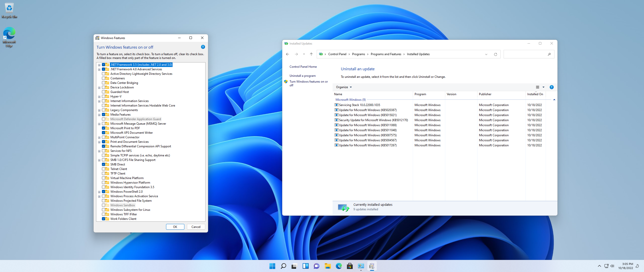
Task: Click the Control Panel breadcrumb
Action: tap(337, 54)
